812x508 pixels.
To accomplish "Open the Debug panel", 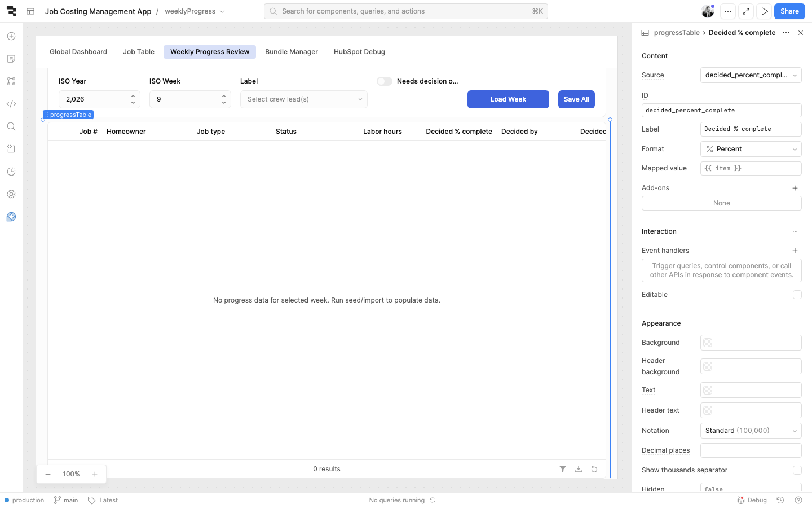I will [752, 500].
